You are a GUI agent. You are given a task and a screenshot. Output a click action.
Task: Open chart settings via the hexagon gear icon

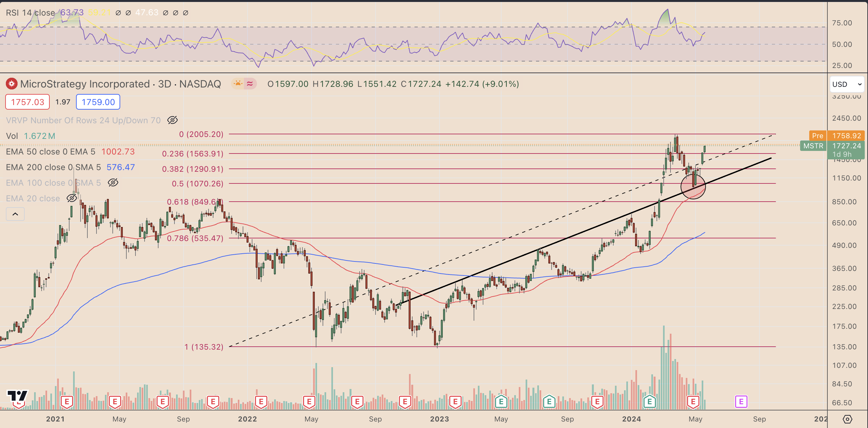click(847, 419)
